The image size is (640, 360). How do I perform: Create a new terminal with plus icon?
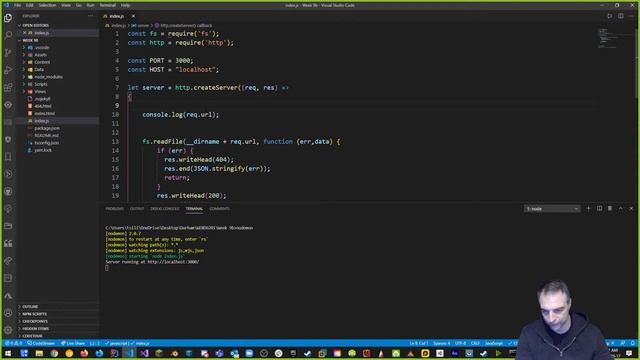(588, 209)
